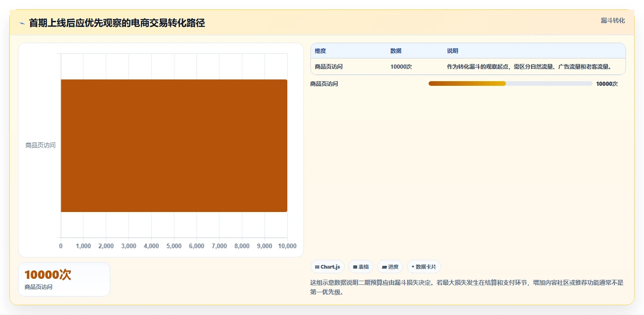644x315 pixels.
Task: Click the heading 首期上线后应优先观察的电商交易转化路径
Action: 117,23
